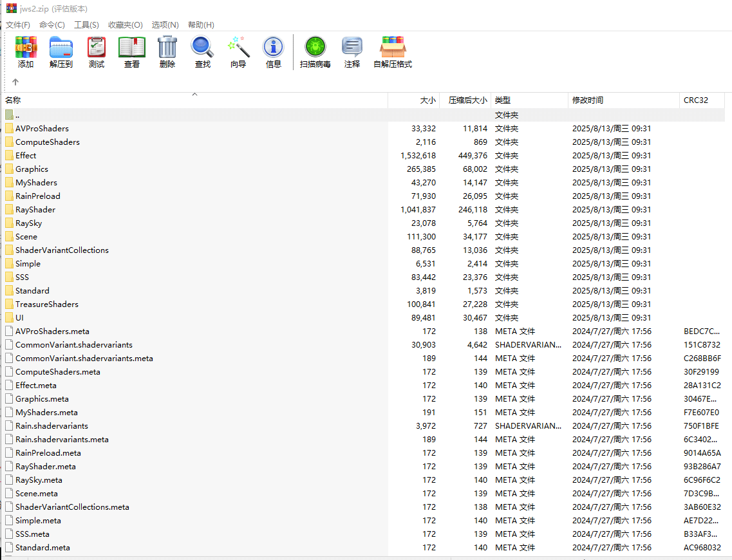Click the Extract To (解压到) icon

tap(61, 48)
